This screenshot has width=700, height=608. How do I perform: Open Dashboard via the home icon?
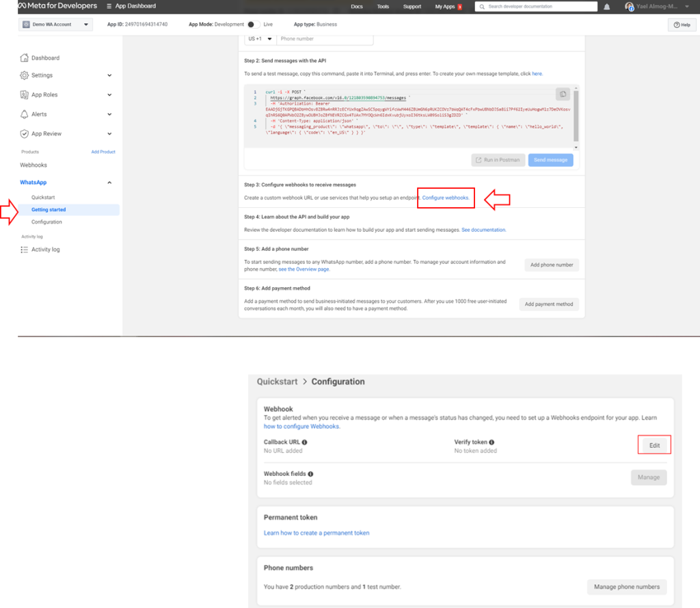point(25,58)
